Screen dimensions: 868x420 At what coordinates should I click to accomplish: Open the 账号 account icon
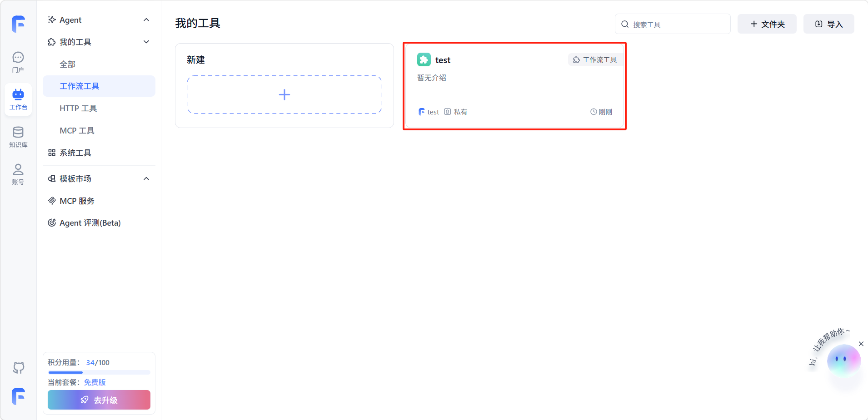tap(18, 174)
